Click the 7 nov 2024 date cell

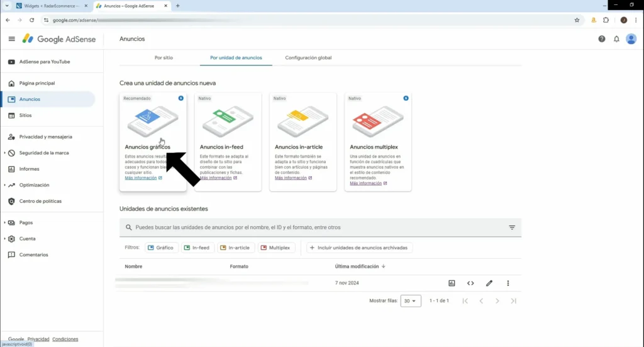click(347, 283)
